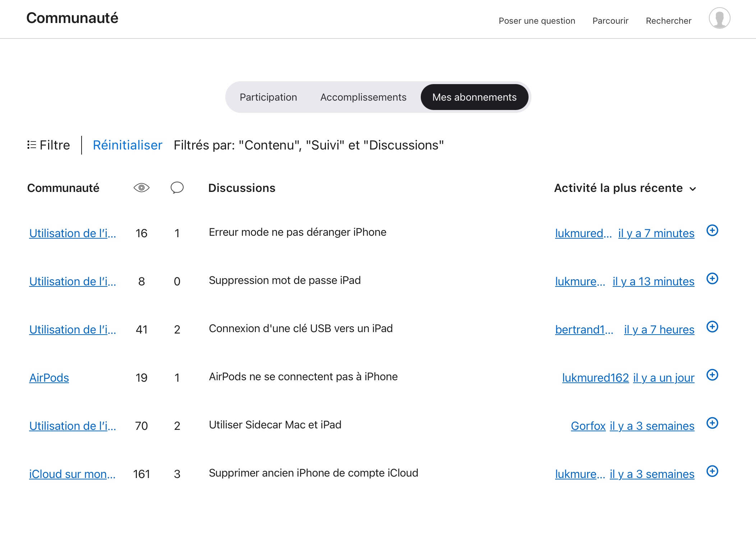The height and width of the screenshot is (533, 756).
Task: Switch to the Accomplissements tab
Action: click(363, 97)
